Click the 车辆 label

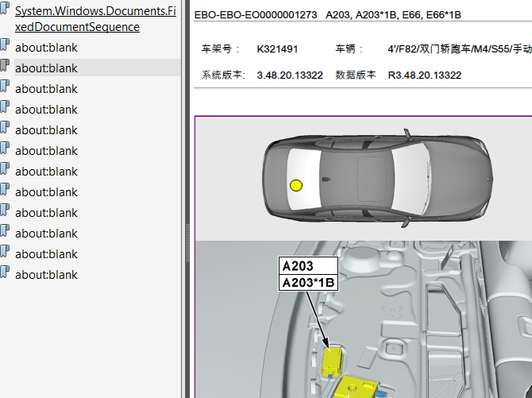pyautogui.click(x=349, y=49)
